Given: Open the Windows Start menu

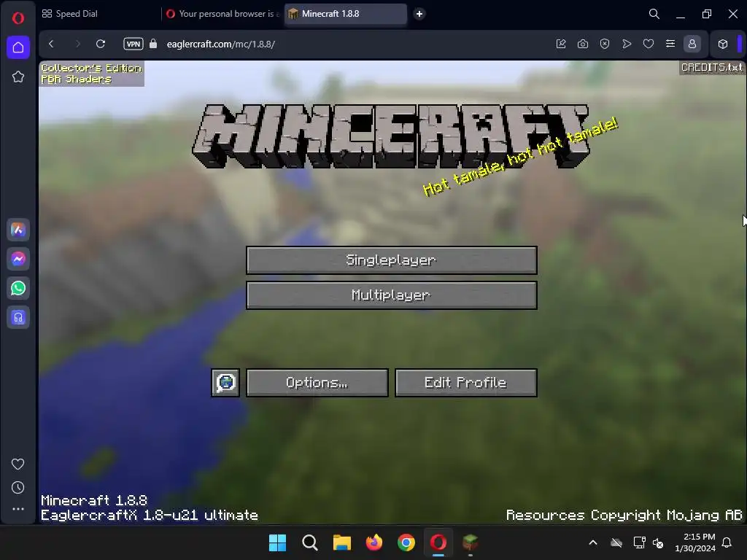Looking at the screenshot, I should point(277,542).
